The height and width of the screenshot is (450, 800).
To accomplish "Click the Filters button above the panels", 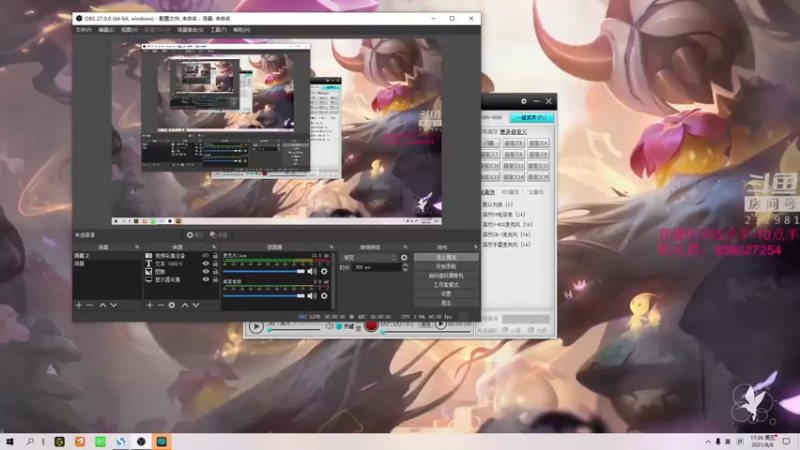I will (219, 235).
